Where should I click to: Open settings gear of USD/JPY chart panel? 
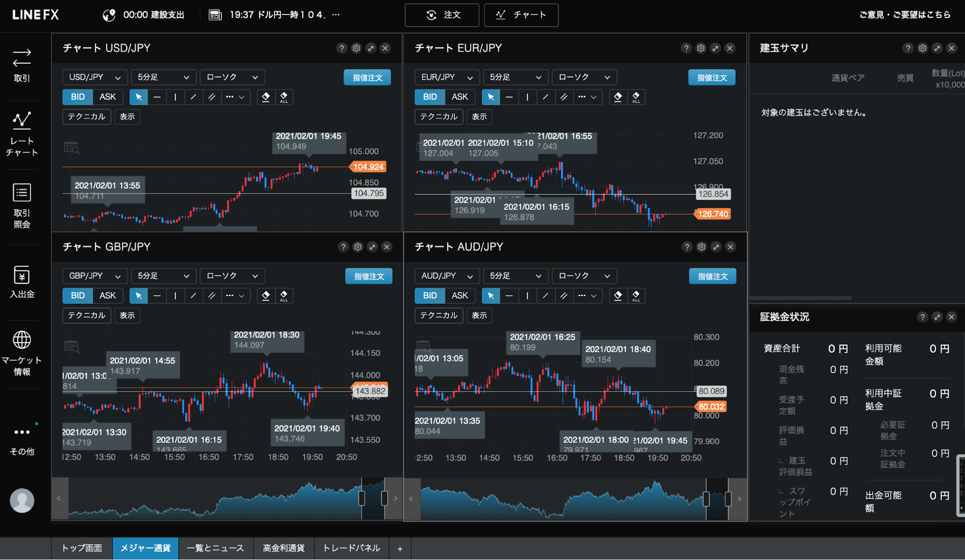click(356, 48)
